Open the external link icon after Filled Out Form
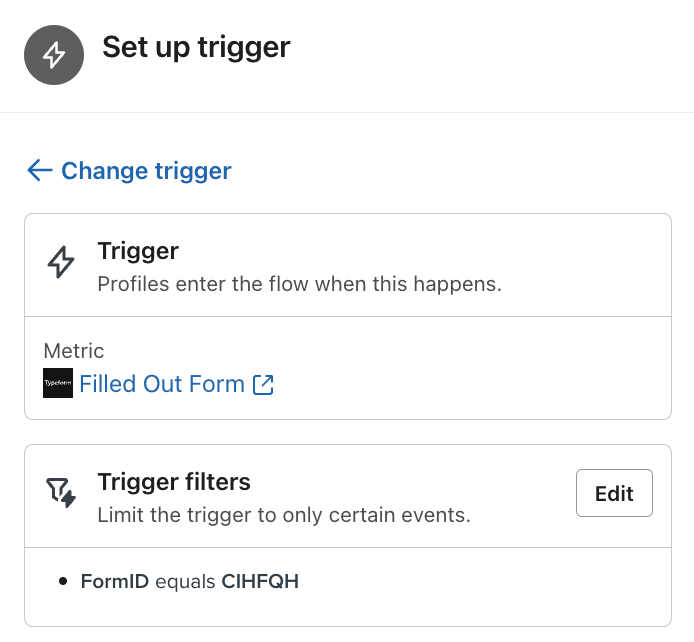694x642 pixels. (x=263, y=384)
